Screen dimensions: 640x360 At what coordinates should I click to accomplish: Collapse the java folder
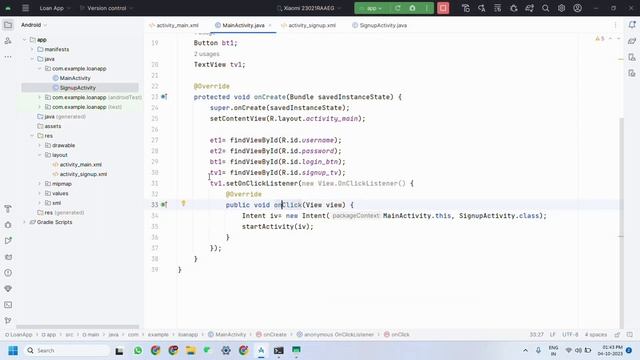[x=32, y=59]
